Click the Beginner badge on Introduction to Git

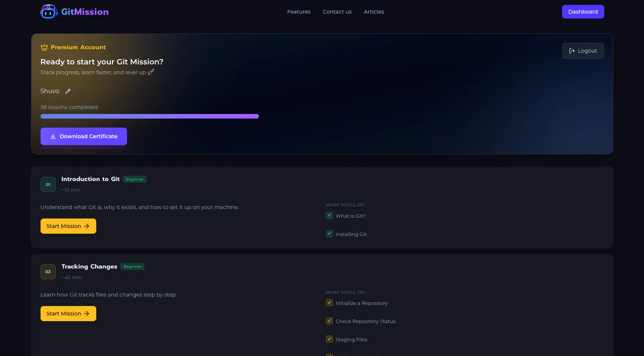[x=135, y=180]
